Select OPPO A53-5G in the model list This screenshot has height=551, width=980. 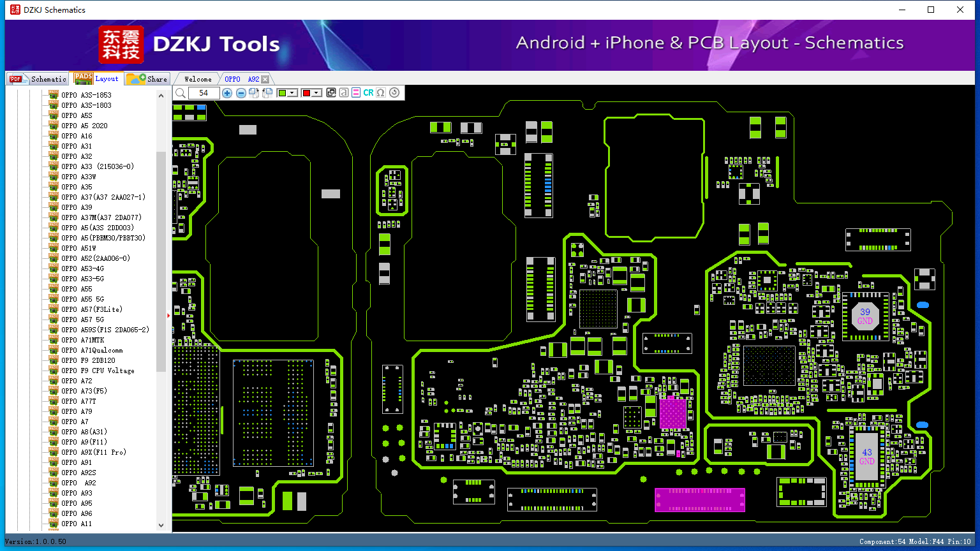(x=82, y=279)
